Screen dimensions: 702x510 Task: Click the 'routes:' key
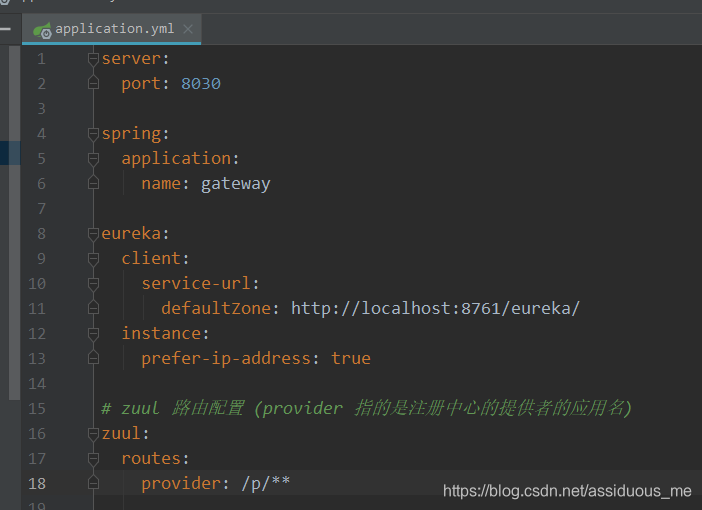(x=155, y=459)
